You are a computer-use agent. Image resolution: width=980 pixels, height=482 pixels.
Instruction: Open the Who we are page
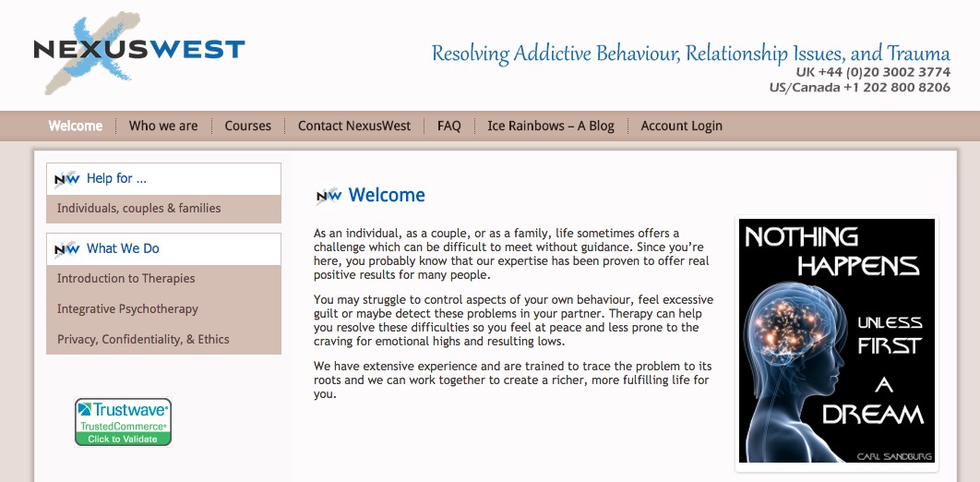(163, 126)
